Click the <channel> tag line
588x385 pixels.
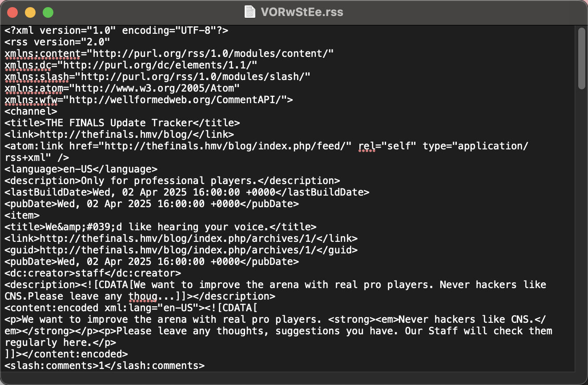31,112
